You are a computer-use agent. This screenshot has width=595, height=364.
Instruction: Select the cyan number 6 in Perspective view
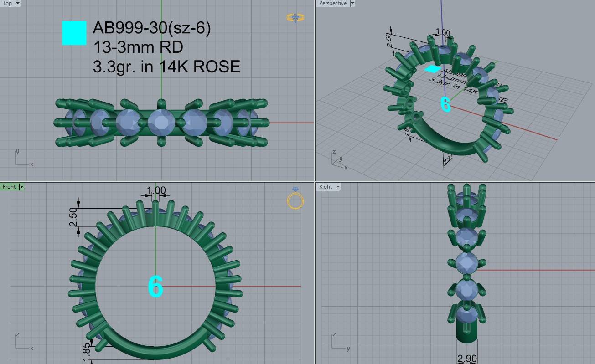point(445,104)
